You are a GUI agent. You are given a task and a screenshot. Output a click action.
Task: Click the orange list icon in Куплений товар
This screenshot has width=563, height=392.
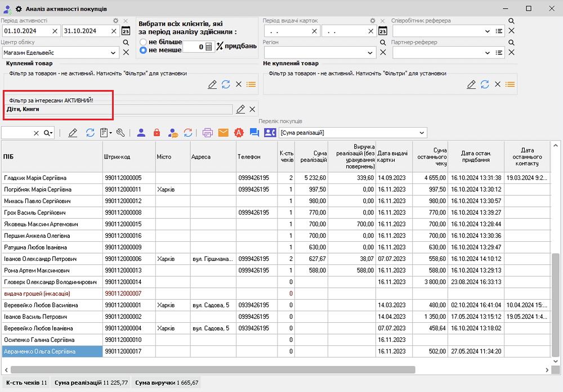pyautogui.click(x=251, y=84)
